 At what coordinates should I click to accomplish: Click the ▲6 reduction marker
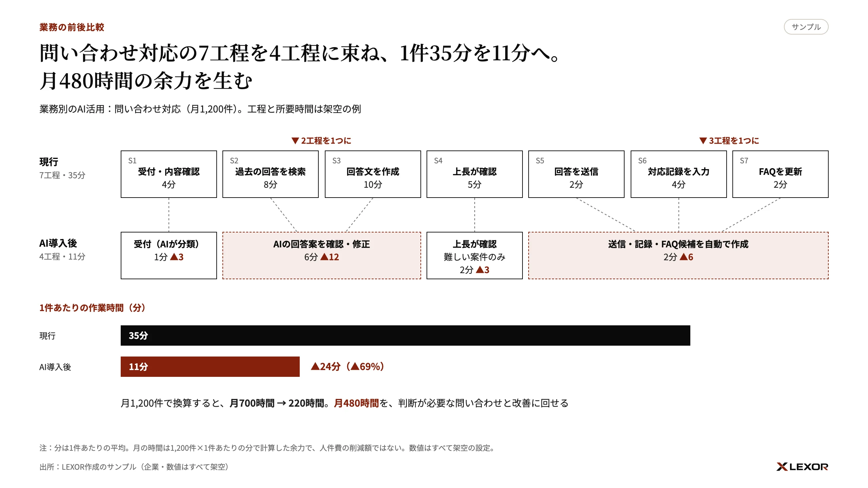pos(686,257)
